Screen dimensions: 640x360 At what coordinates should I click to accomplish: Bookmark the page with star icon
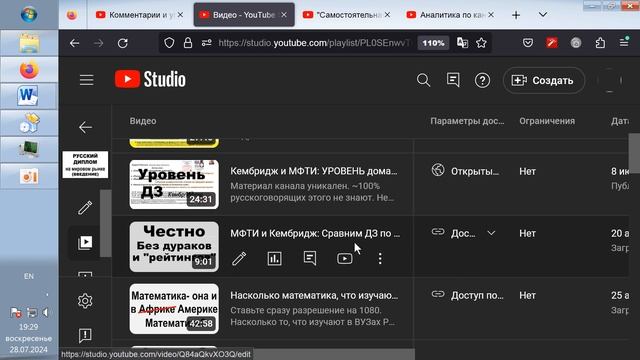point(481,43)
